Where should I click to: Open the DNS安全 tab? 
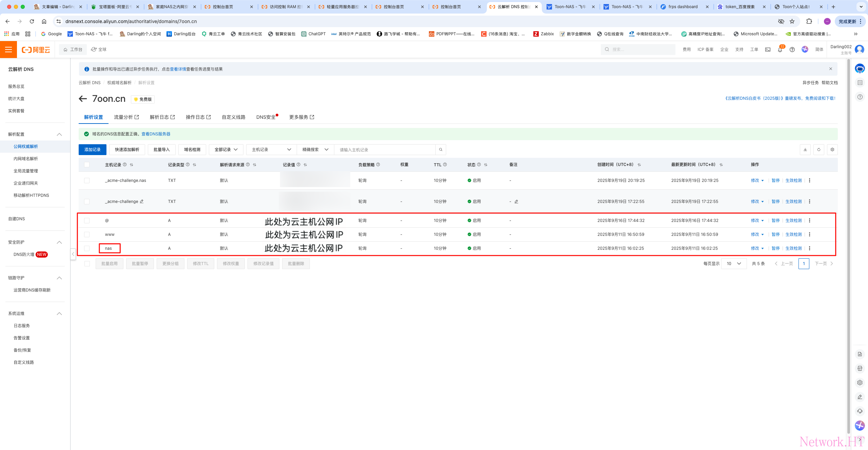(x=266, y=117)
